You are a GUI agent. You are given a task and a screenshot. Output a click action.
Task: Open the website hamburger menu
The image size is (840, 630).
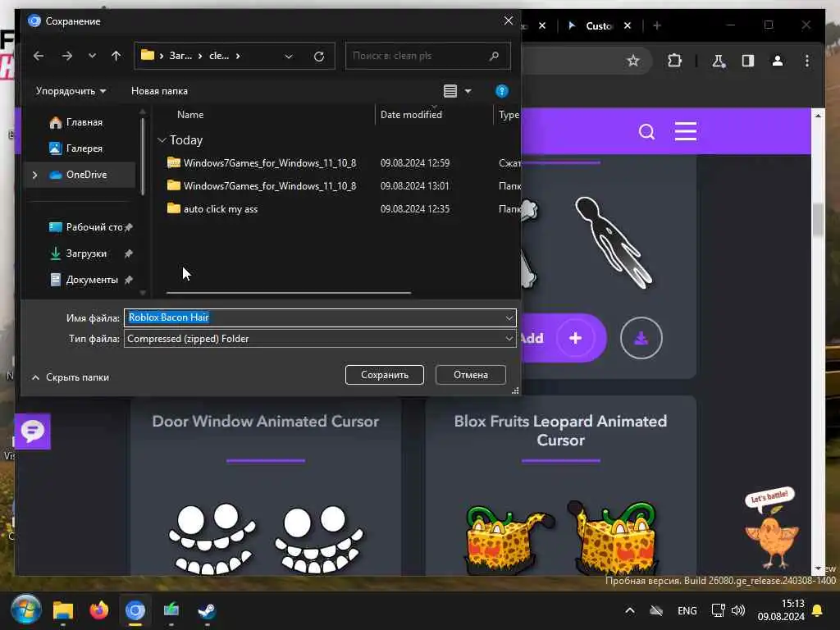[685, 131]
